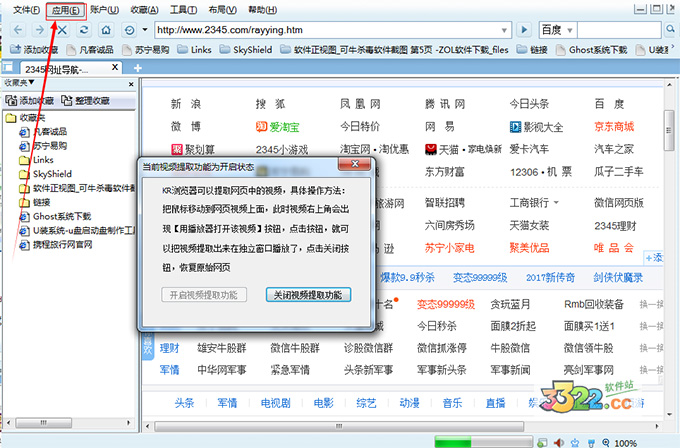Open 12306·机票 link
The height and width of the screenshot is (448, 680).
point(541,172)
